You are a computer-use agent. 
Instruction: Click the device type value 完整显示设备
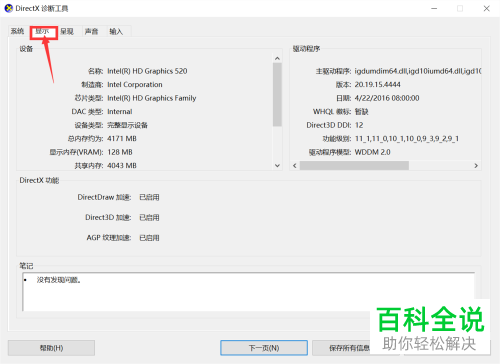coord(127,125)
